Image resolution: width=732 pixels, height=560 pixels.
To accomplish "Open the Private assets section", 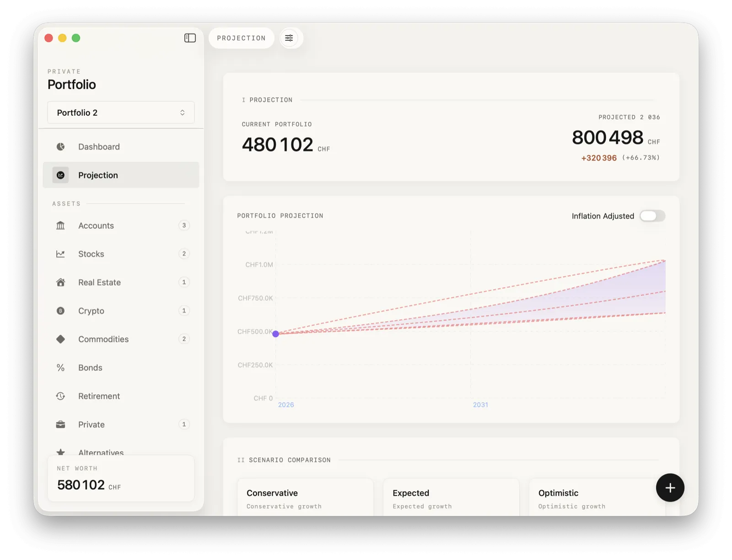I will pyautogui.click(x=91, y=425).
